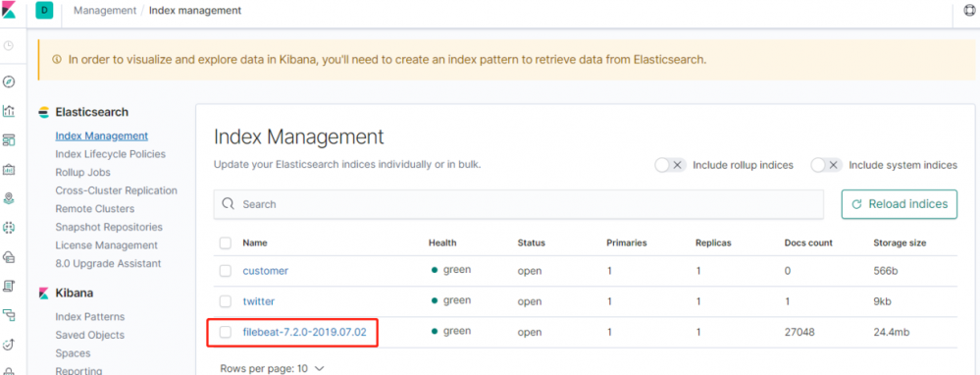Click the magnifier icon in Search box
This screenshot has height=375, width=980.
click(x=229, y=204)
